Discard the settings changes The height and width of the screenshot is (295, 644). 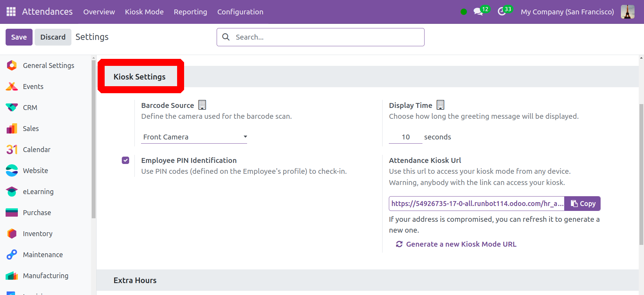[53, 37]
